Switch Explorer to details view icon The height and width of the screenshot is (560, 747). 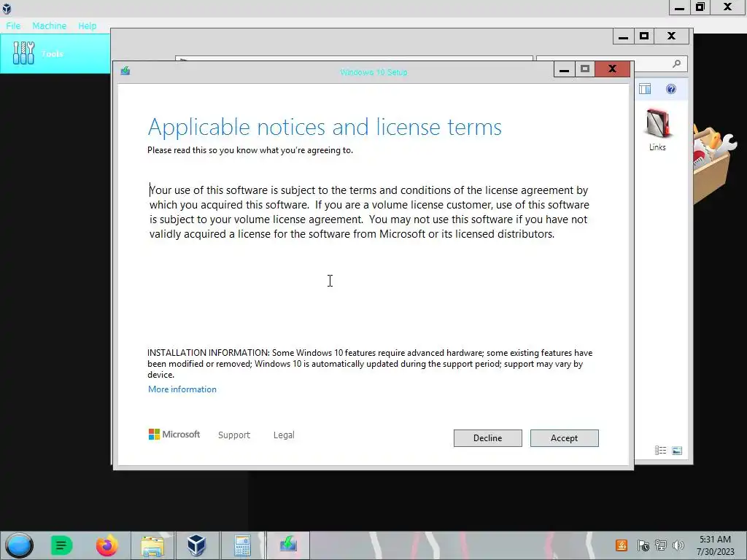(660, 451)
